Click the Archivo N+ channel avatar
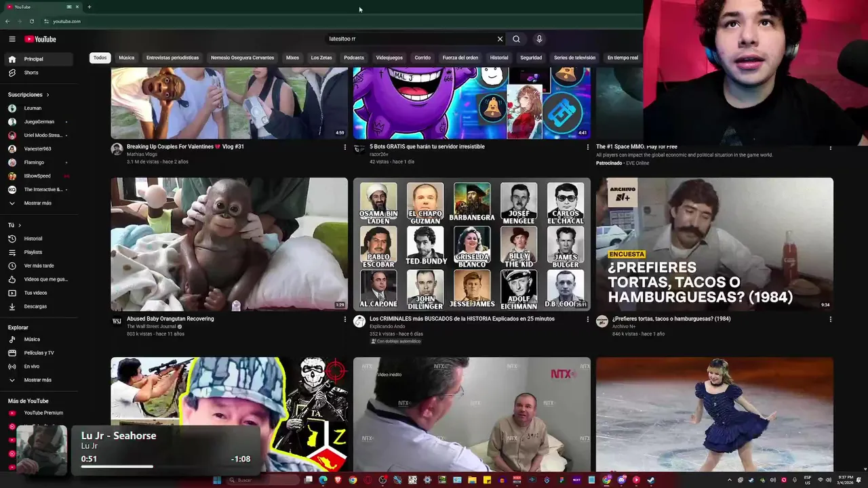 [x=602, y=321]
